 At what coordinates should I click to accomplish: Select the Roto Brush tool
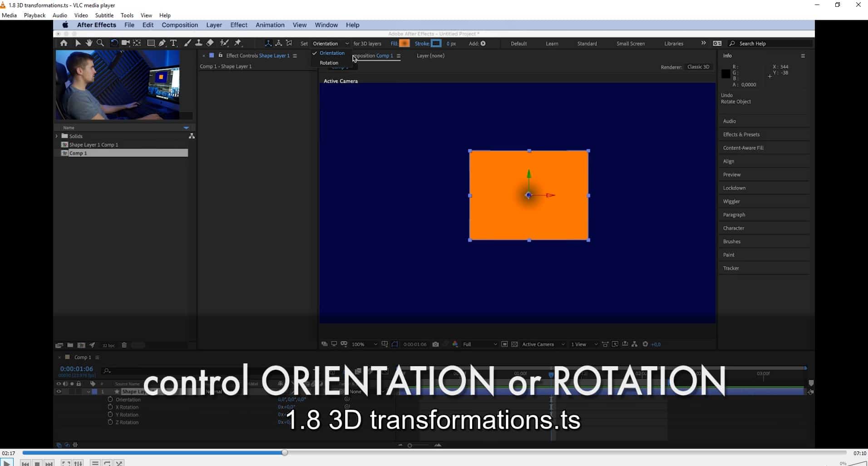pos(224,43)
